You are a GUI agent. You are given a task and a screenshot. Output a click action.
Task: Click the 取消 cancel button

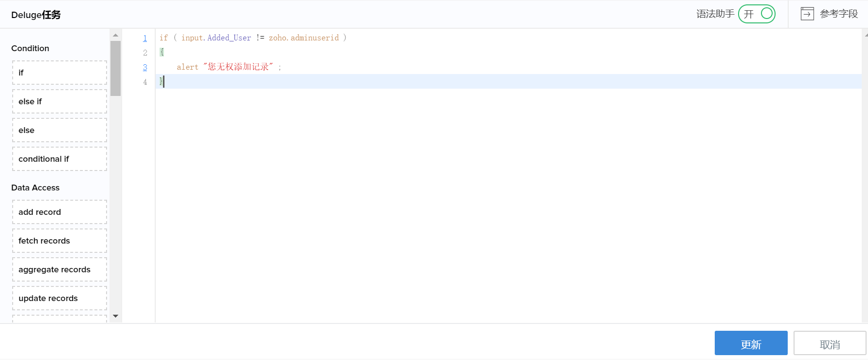click(x=830, y=343)
